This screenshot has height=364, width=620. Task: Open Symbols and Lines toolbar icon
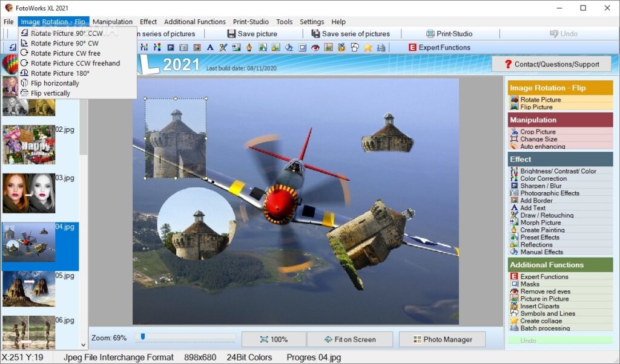coord(355,47)
